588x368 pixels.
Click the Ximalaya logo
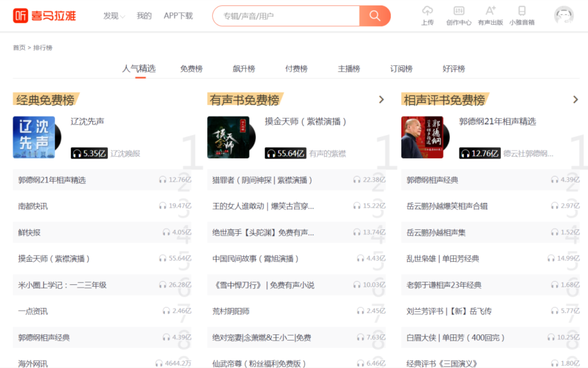(44, 16)
